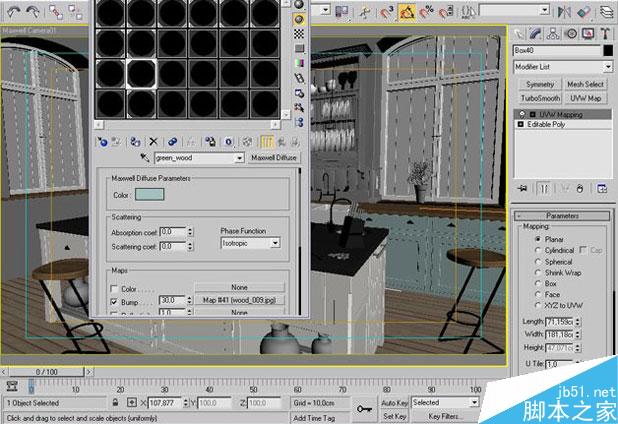Switch to the Utilities hammer tab
This screenshot has width=618, height=424.
tap(605, 34)
